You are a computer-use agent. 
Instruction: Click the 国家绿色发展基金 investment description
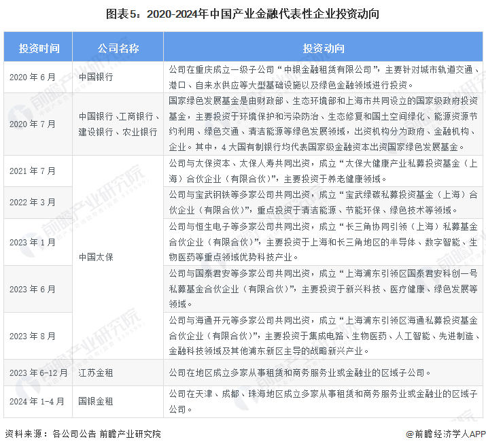click(323, 124)
